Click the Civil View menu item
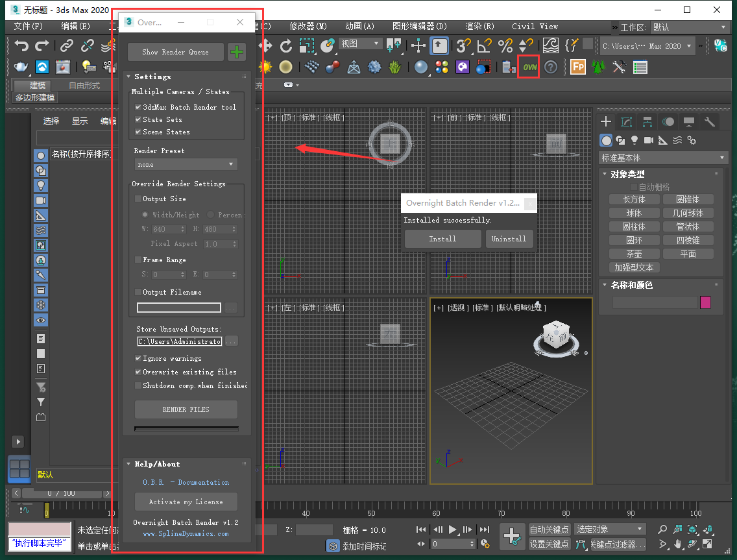Screen dimensions: 737x560 534,27
